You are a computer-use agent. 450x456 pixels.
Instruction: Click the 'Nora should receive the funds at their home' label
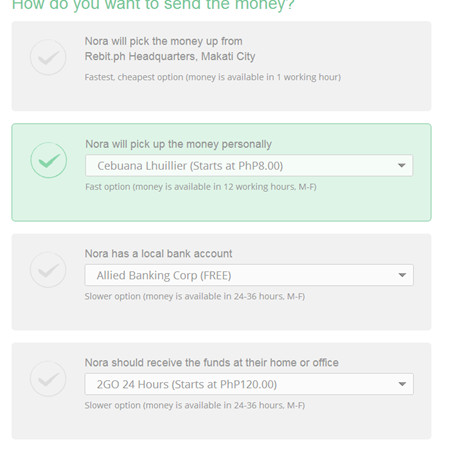coord(212,362)
